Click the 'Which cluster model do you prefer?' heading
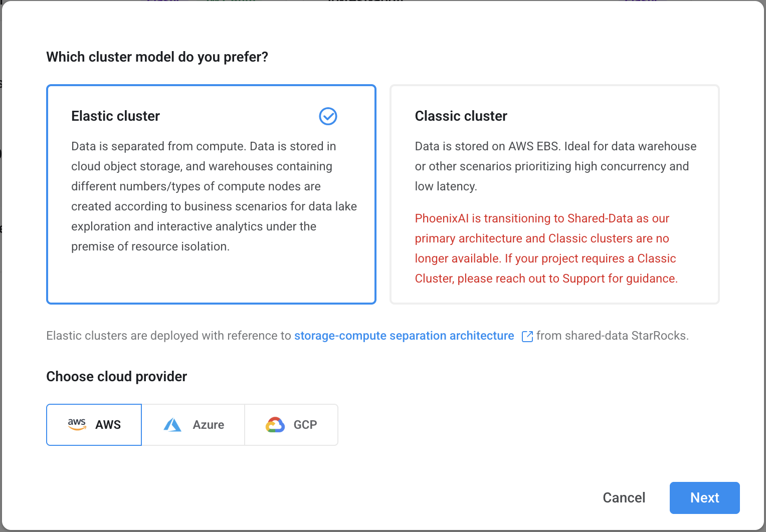This screenshot has width=766, height=532. click(157, 57)
